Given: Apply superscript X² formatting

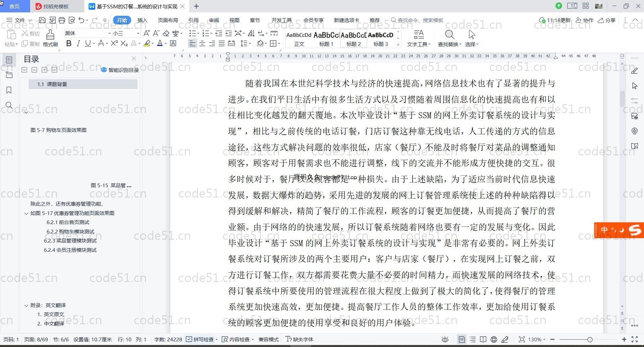Looking at the screenshot, I should point(114,44).
